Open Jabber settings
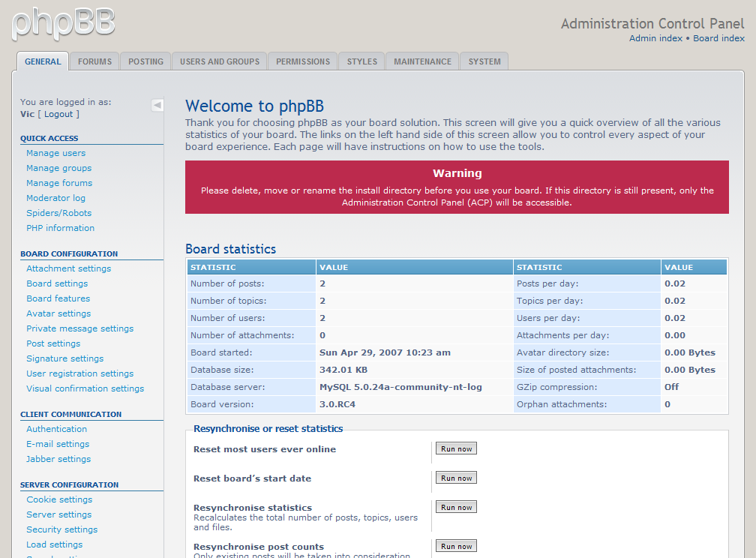 [58, 459]
